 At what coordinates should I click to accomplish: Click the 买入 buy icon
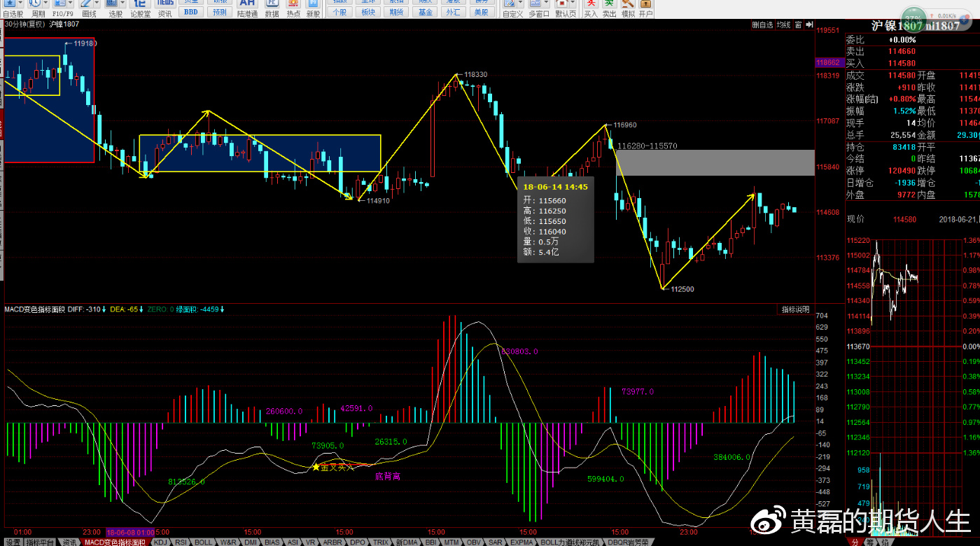pyautogui.click(x=591, y=4)
